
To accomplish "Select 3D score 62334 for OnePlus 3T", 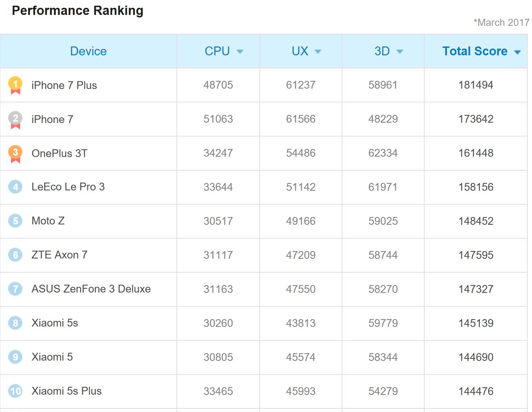I will tap(383, 153).
